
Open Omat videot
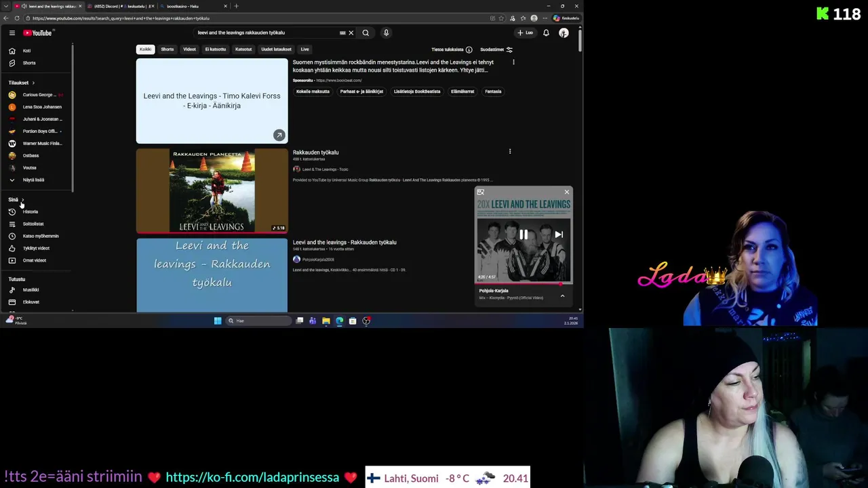pyautogui.click(x=36, y=261)
